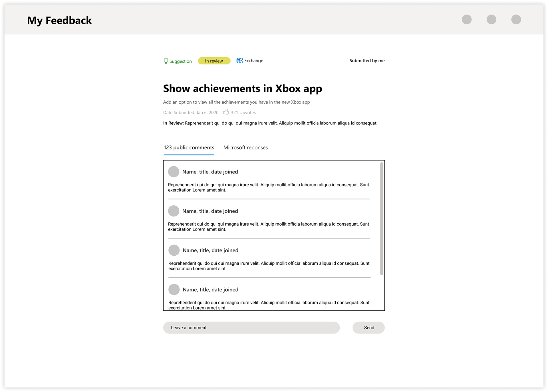Image resolution: width=548 pixels, height=392 pixels.
Task: Click the second comment's Name, title, date joined
Action: [210, 211]
